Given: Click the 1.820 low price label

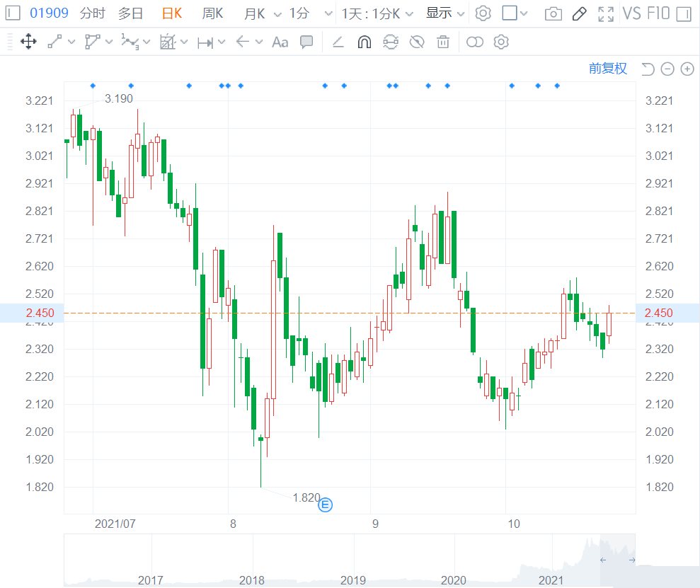Looking at the screenshot, I should [306, 497].
